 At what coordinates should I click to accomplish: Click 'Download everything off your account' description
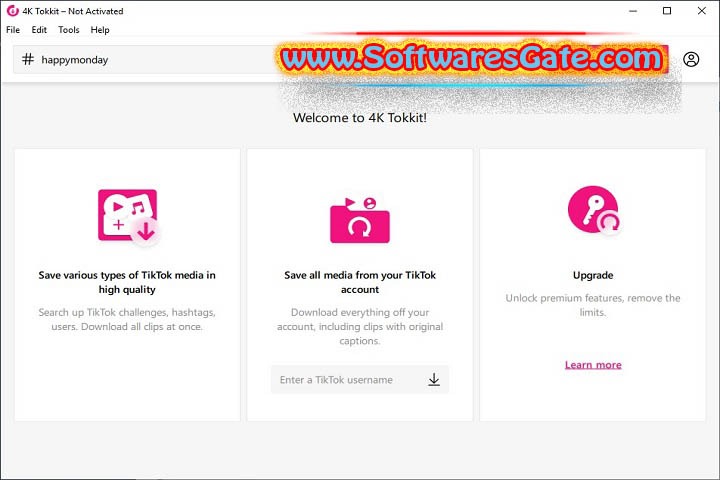pyautogui.click(x=360, y=326)
